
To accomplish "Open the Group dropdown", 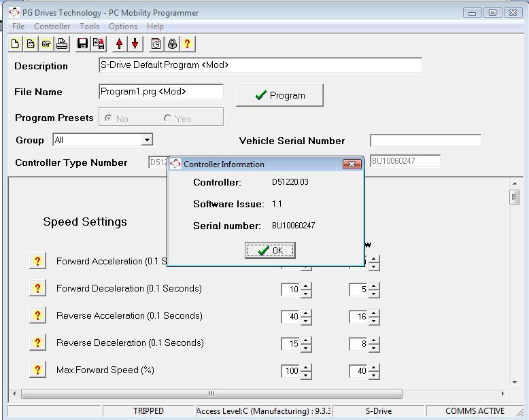I will (x=147, y=139).
